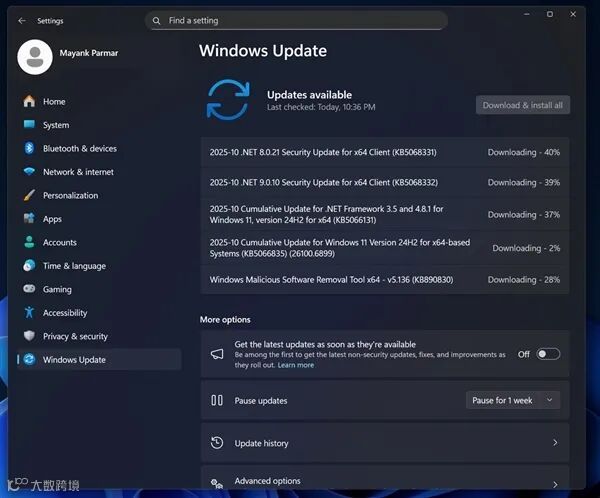The width and height of the screenshot is (600, 498).
Task: Open Apps settings label
Action: point(52,219)
